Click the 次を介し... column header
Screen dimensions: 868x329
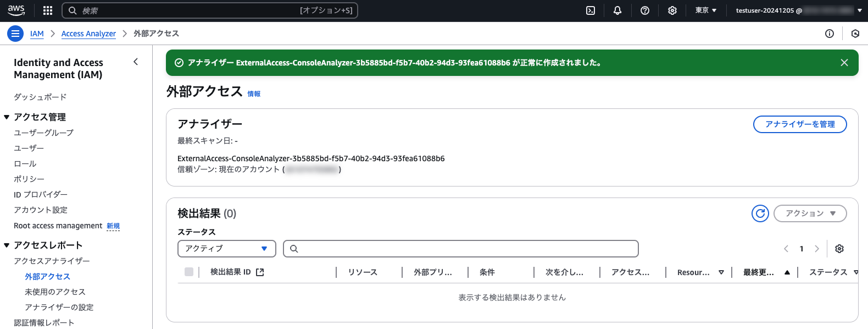564,272
